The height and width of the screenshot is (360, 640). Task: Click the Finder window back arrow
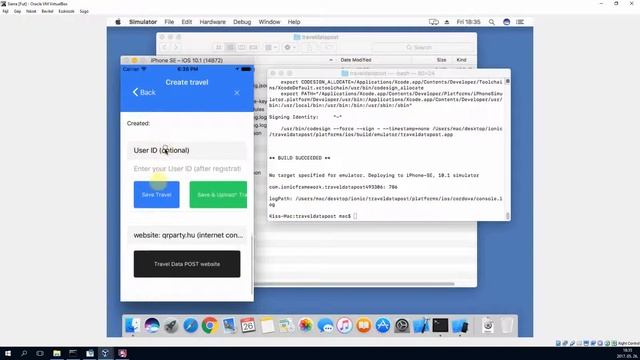pyautogui.click(x=165, y=47)
